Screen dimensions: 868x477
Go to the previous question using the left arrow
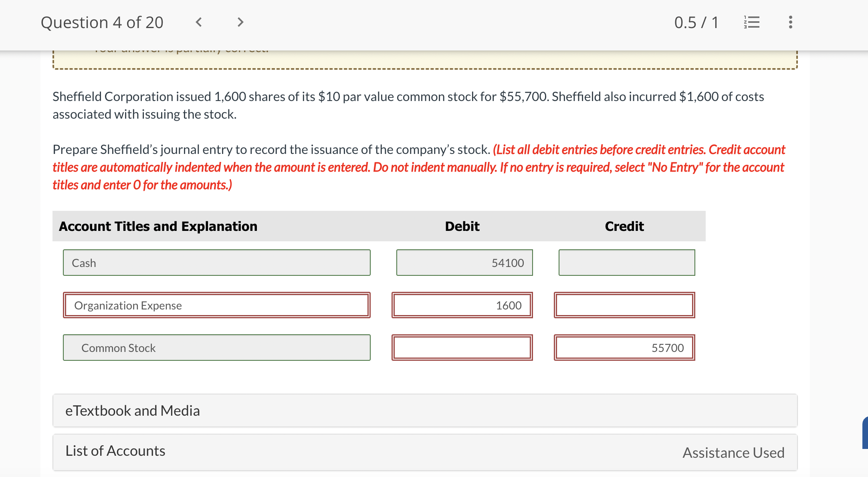[198, 22]
